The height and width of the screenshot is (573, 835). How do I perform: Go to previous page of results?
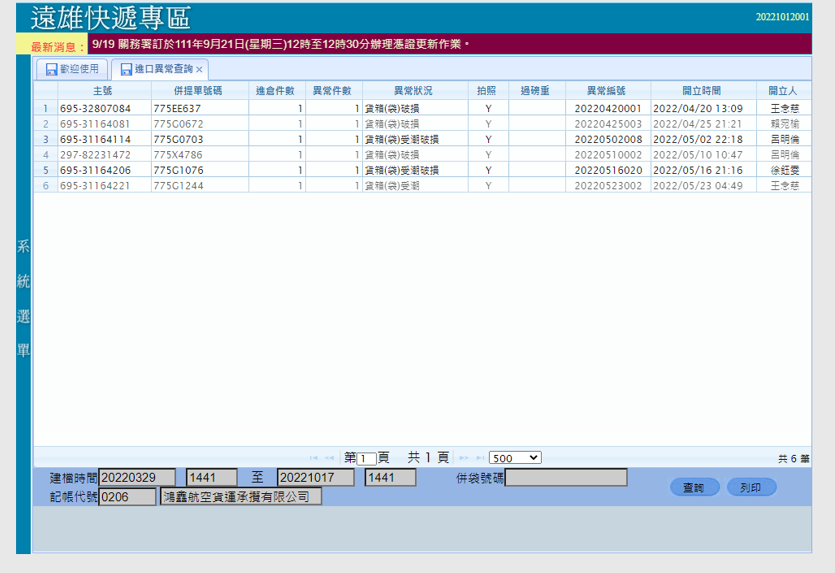click(331, 458)
